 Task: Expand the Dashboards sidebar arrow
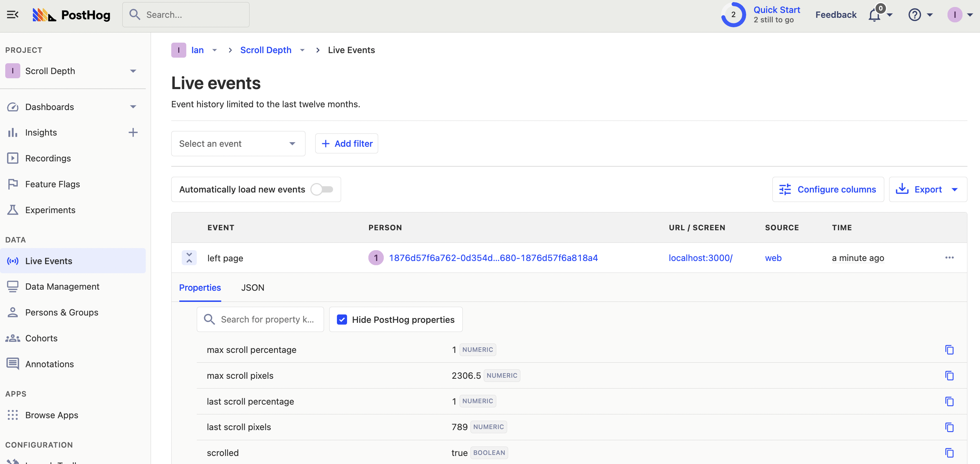[133, 107]
